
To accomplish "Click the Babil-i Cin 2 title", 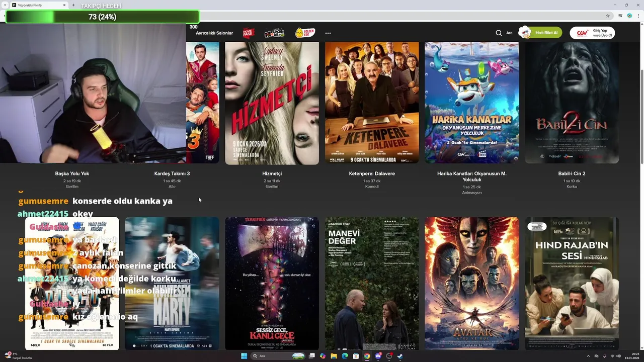I will 572,173.
